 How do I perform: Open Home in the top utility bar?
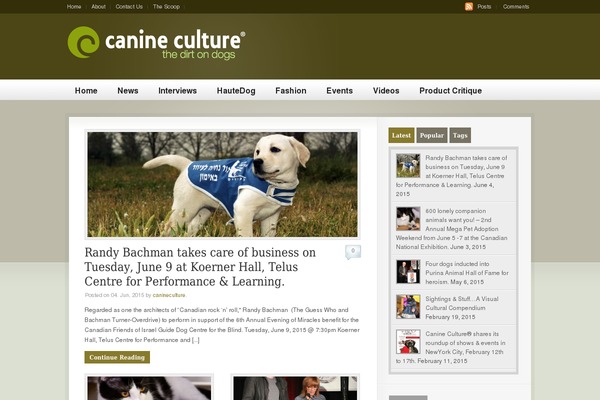point(74,7)
